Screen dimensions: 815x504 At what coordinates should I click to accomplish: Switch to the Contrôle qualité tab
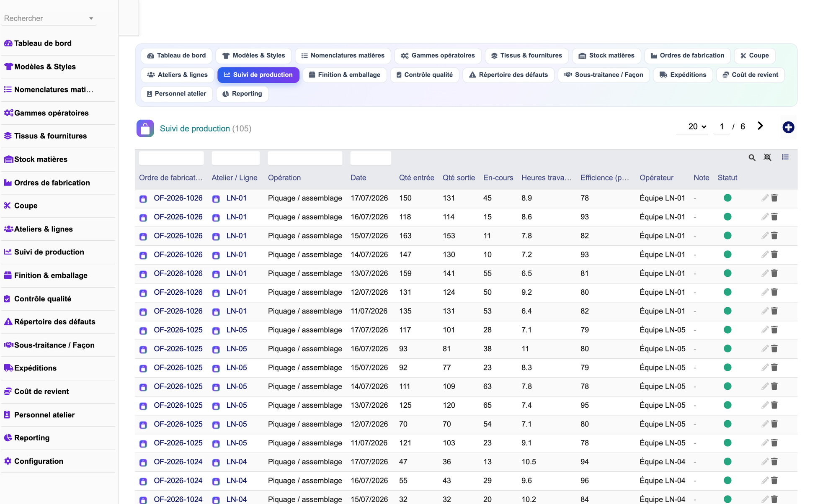[424, 75]
